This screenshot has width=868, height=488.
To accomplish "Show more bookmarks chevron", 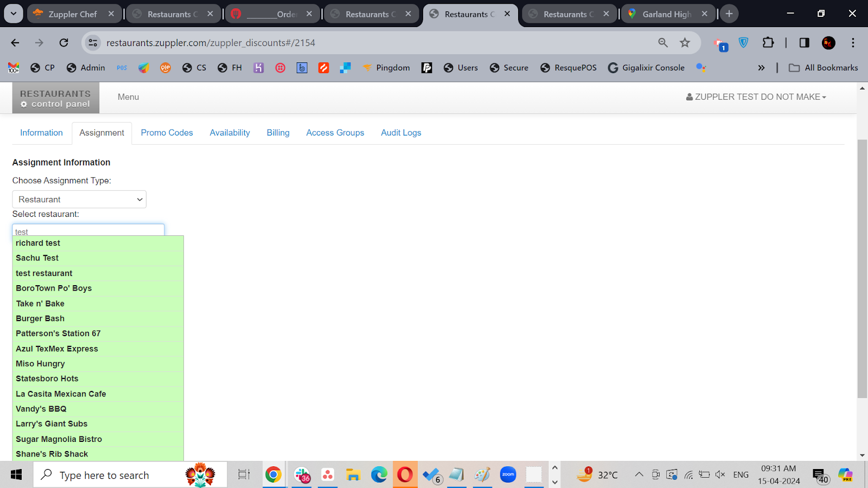I will [x=761, y=68].
